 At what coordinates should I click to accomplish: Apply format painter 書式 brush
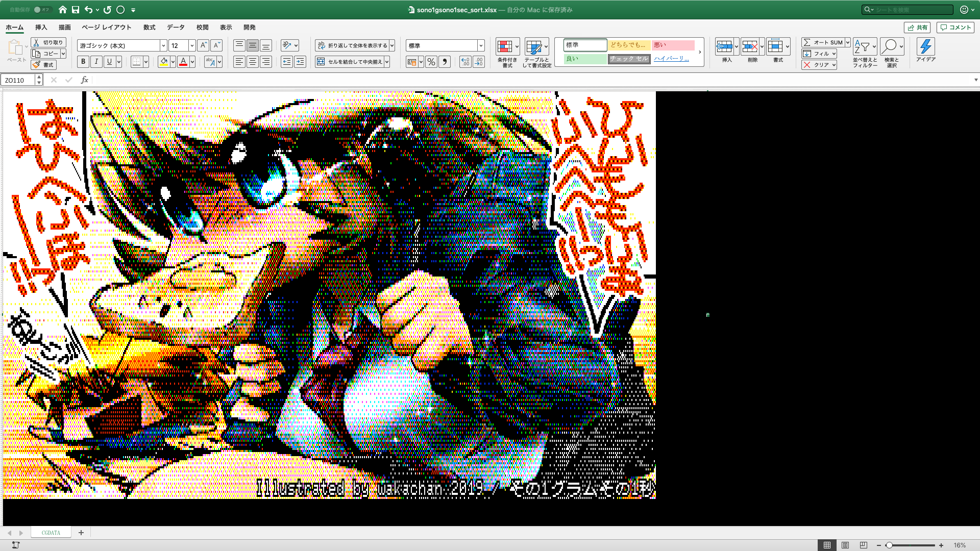pyautogui.click(x=43, y=65)
